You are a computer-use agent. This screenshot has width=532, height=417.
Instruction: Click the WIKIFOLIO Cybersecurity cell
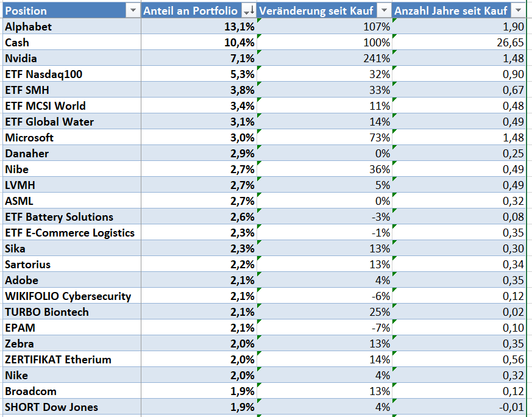[71, 296]
